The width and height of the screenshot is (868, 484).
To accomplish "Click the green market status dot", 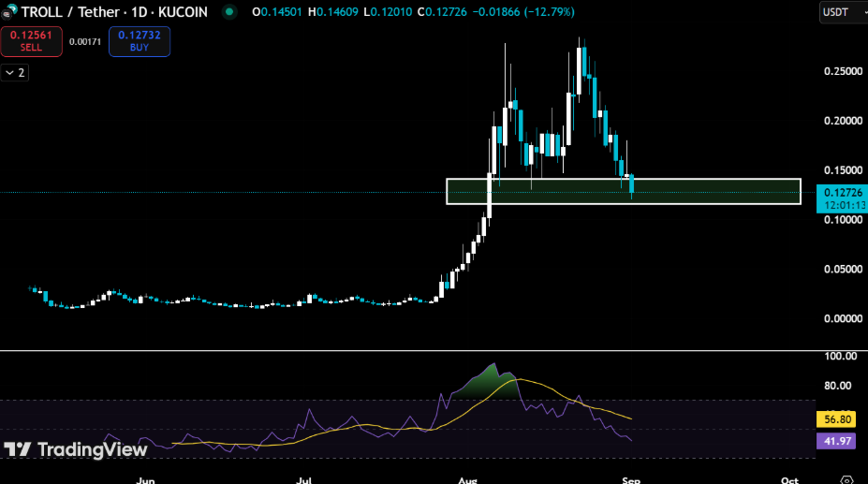I will [x=229, y=12].
